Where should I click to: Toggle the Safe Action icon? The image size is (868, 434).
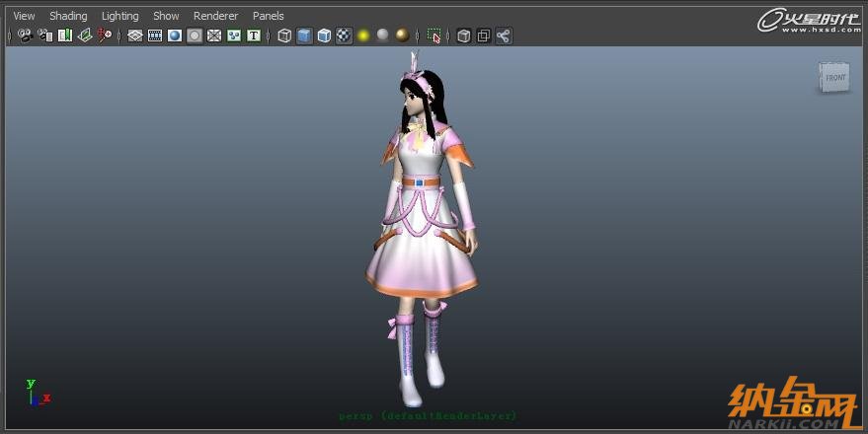click(234, 36)
